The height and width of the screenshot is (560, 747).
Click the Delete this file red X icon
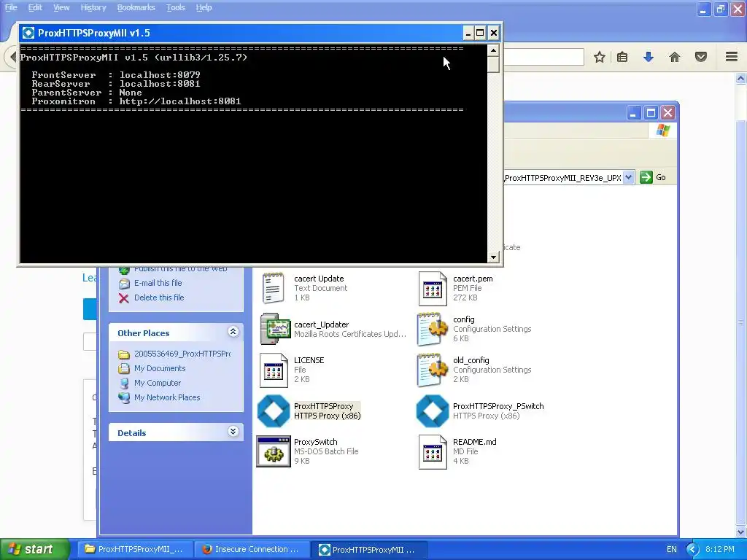(x=124, y=298)
